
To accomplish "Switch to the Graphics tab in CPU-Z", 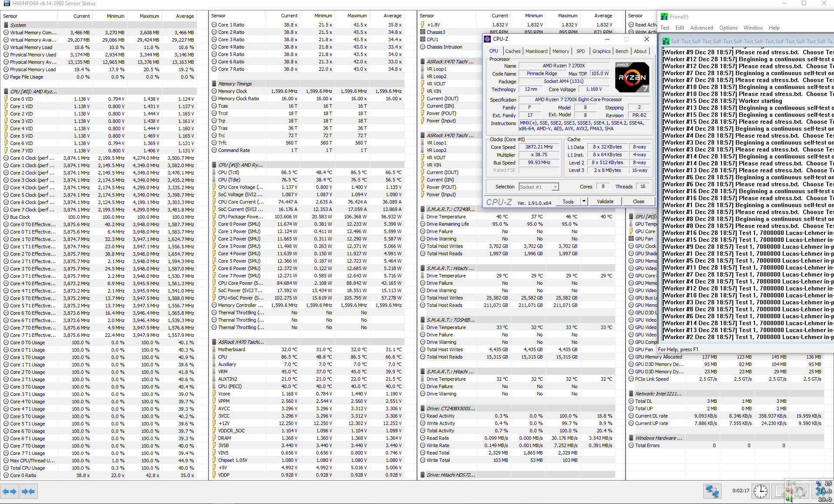I will click(x=601, y=51).
